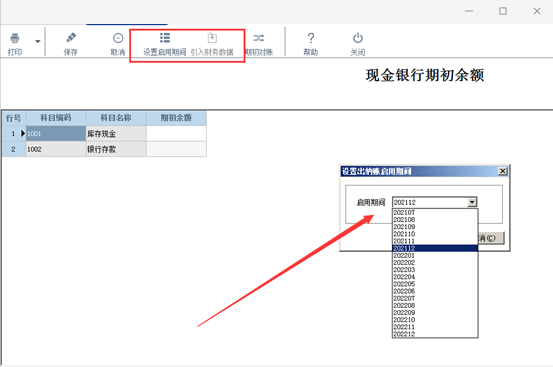This screenshot has width=553, height=367.
Task: Select 202208 in the period list
Action: click(435, 306)
